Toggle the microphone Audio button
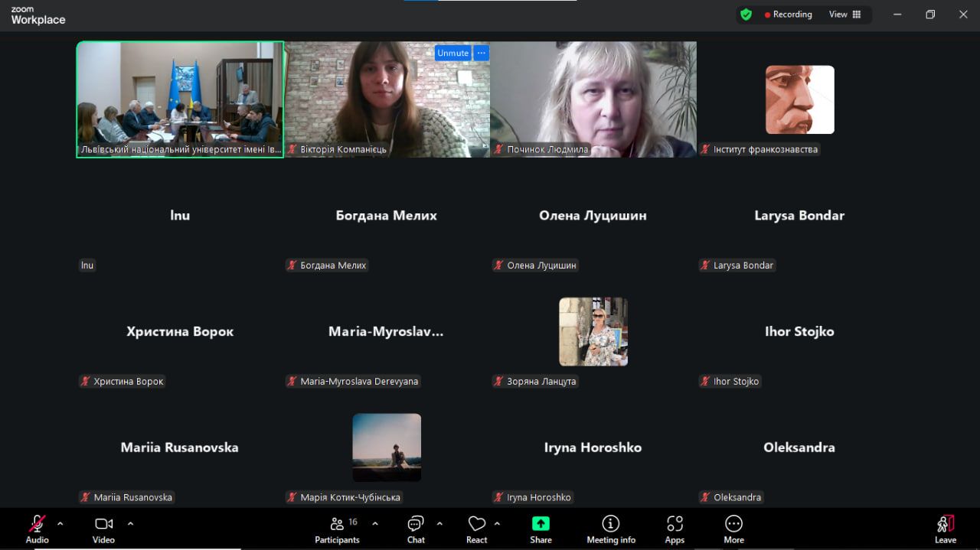The image size is (980, 550). (x=37, y=529)
